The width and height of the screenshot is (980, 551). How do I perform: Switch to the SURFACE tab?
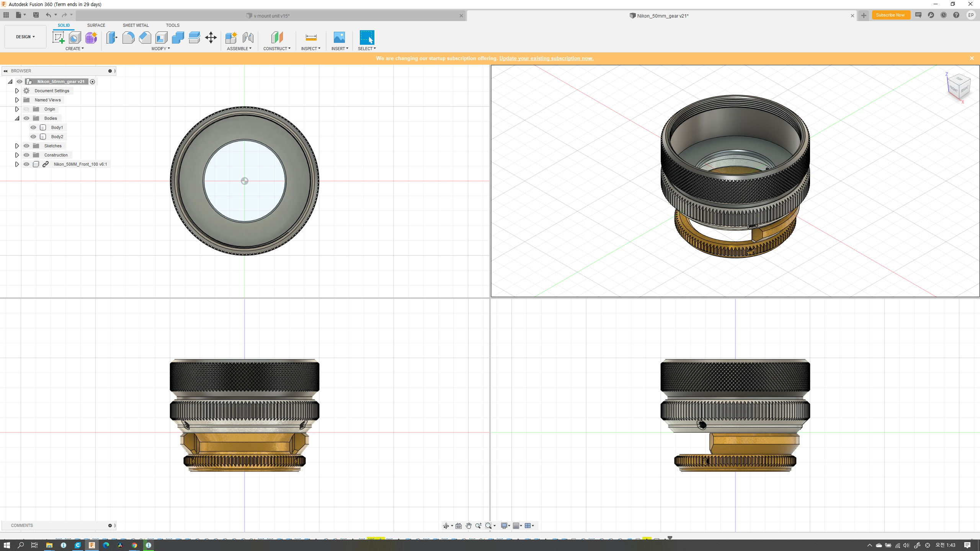tap(96, 25)
